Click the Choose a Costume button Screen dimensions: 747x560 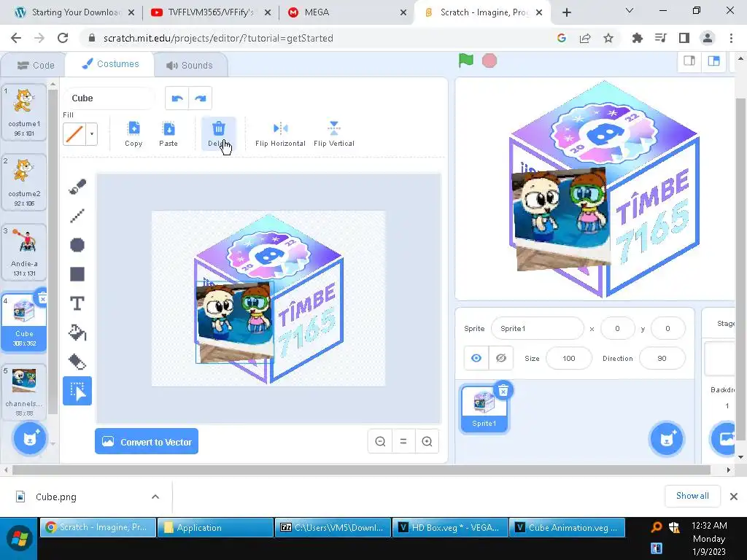click(x=29, y=438)
